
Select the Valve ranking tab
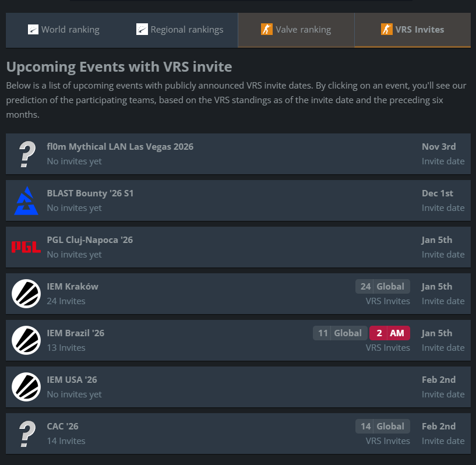click(296, 30)
